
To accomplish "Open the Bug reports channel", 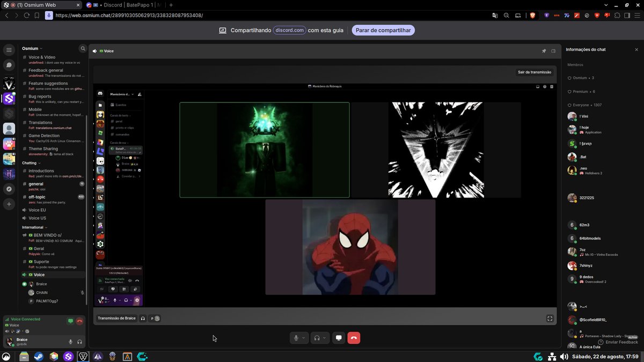I will point(53,99).
